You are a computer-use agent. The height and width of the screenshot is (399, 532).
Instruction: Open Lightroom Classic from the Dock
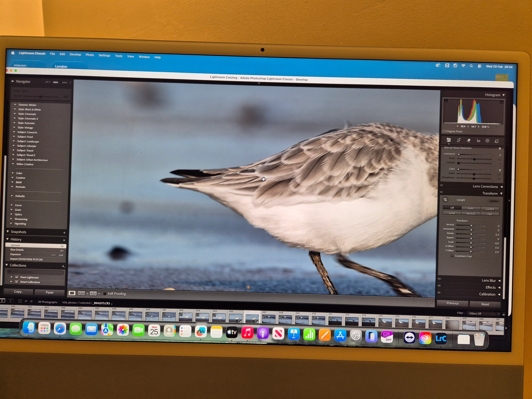pos(441,338)
